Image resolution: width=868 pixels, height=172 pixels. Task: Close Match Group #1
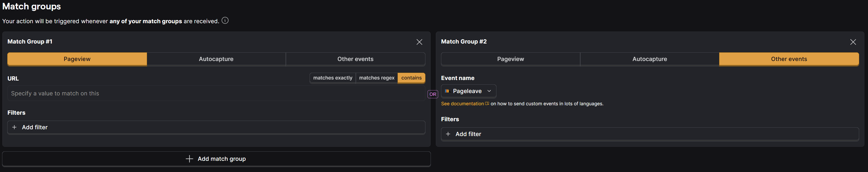pyautogui.click(x=419, y=42)
